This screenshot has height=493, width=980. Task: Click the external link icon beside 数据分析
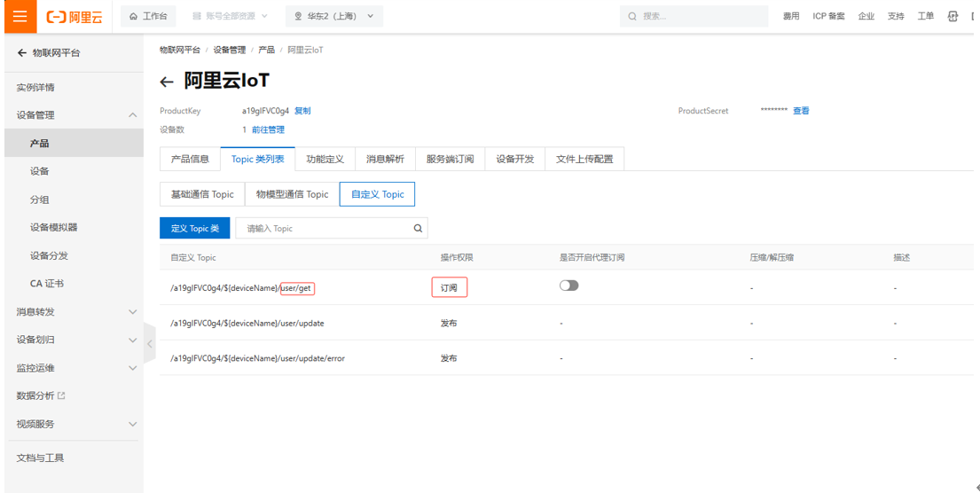[x=61, y=395]
